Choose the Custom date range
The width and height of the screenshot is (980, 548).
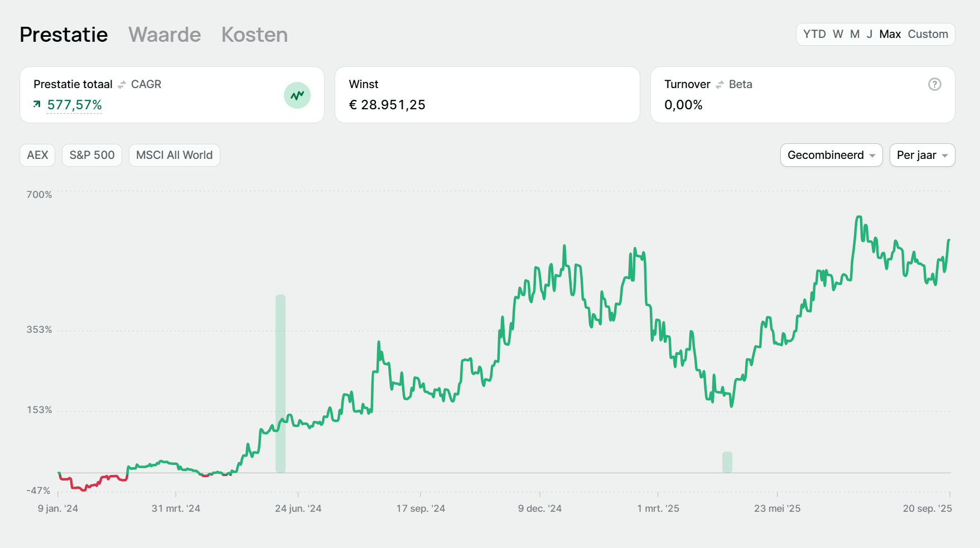pyautogui.click(x=928, y=34)
